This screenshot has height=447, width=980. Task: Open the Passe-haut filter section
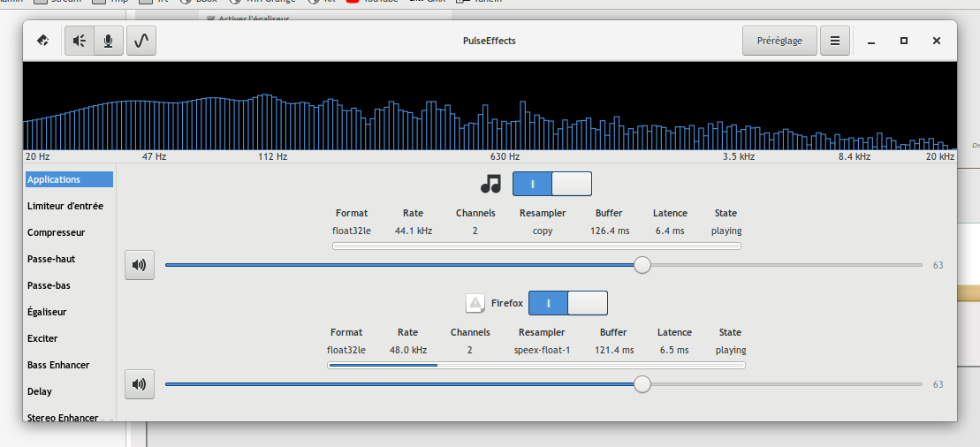coord(70,259)
